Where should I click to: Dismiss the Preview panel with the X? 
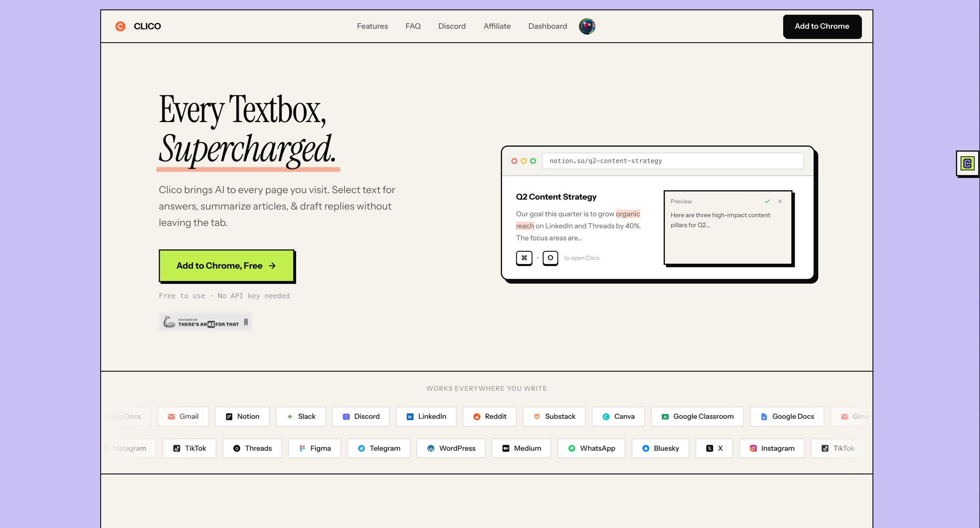coord(780,201)
